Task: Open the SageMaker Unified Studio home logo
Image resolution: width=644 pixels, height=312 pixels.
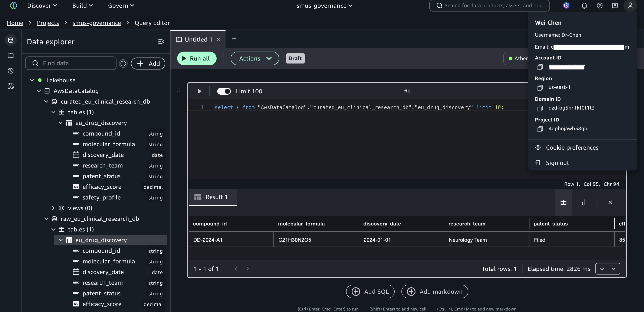Action: (13, 6)
